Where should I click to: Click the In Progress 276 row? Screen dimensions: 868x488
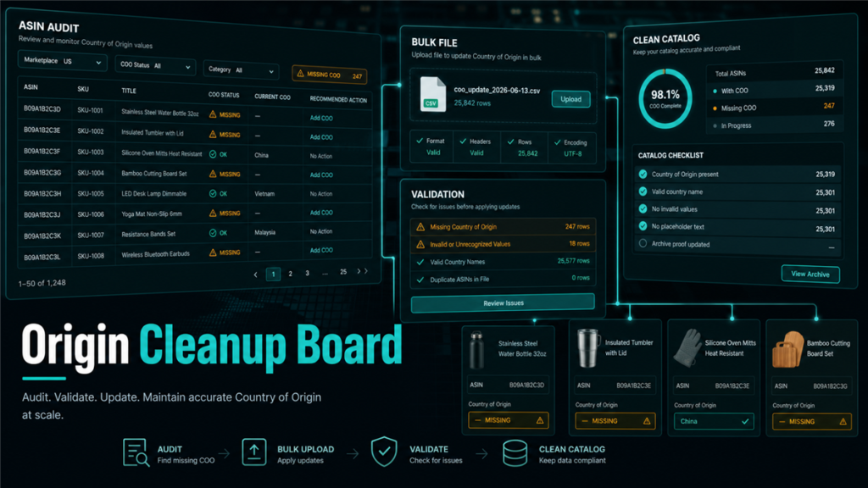pyautogui.click(x=775, y=125)
